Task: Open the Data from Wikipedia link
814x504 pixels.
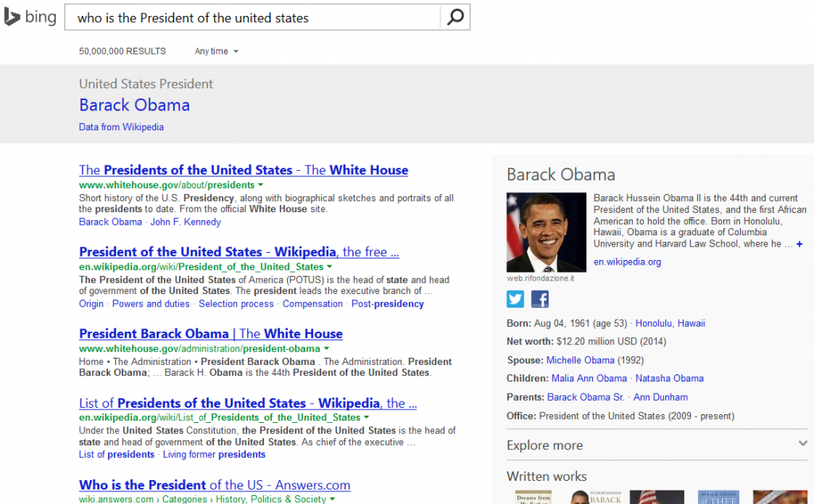Action: [121, 127]
